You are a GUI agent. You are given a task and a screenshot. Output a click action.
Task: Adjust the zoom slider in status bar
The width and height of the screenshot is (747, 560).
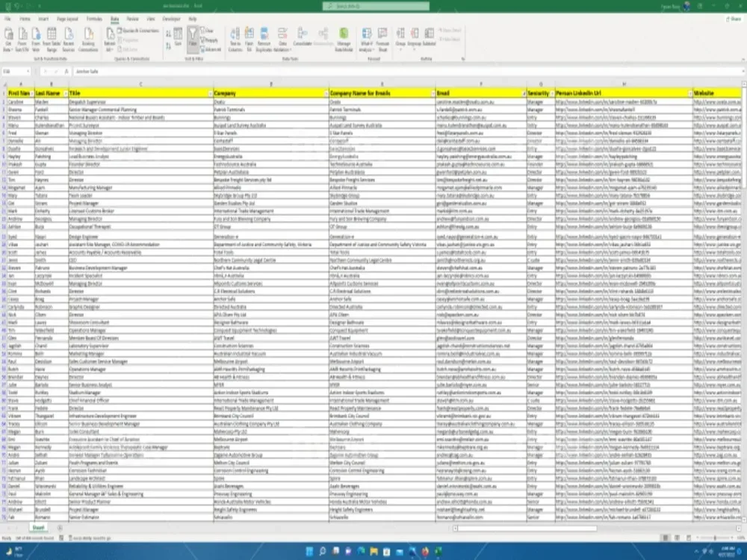tap(715, 538)
